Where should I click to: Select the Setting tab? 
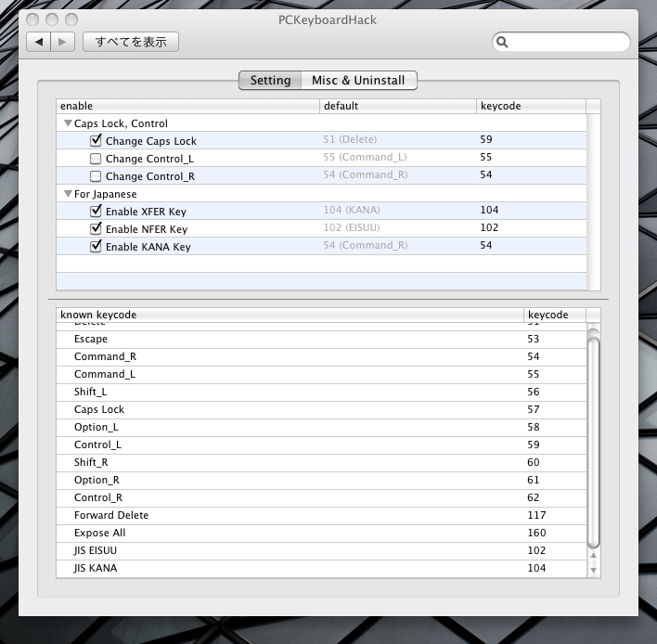click(x=270, y=81)
